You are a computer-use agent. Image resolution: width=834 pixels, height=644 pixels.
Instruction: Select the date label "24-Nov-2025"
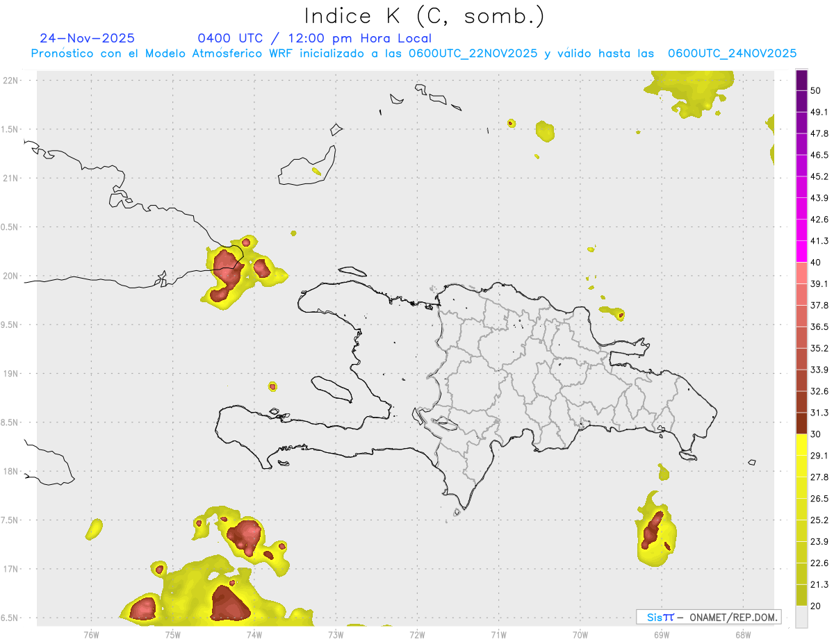pyautogui.click(x=88, y=38)
